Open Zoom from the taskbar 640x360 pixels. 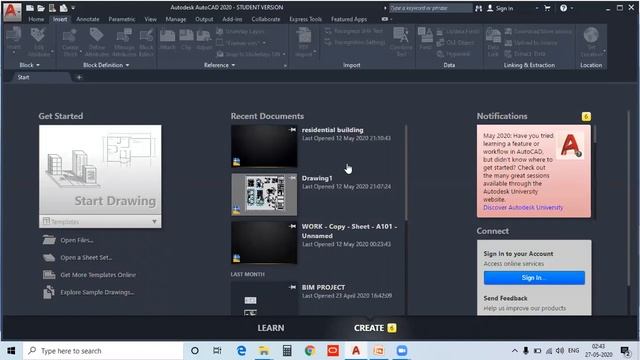(x=402, y=351)
